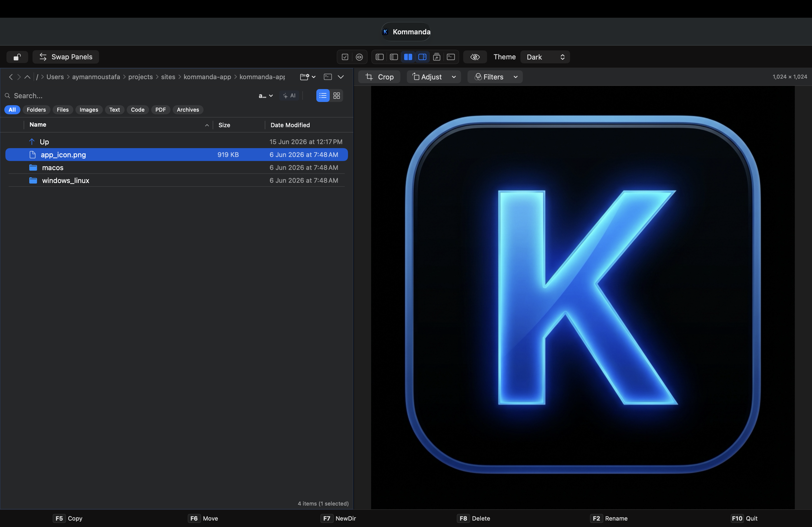This screenshot has width=812, height=527.
Task: Click the 1,024 × 1,024 dimensions label
Action: tap(790, 77)
